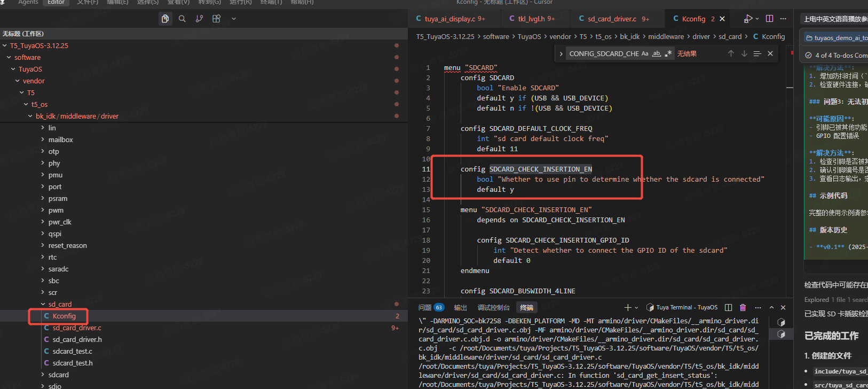Switch to the sd_card_driver.c editor tab
The width and height of the screenshot is (868, 389).
point(612,19)
